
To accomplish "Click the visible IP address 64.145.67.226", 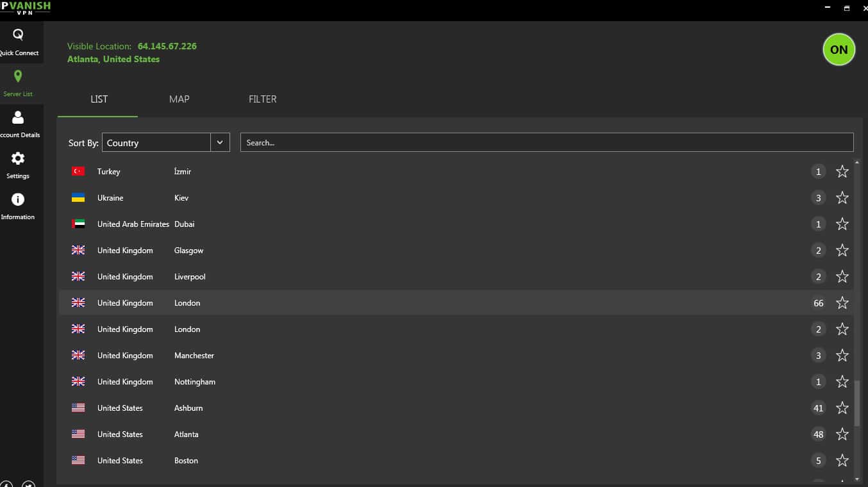I will 167,46.
